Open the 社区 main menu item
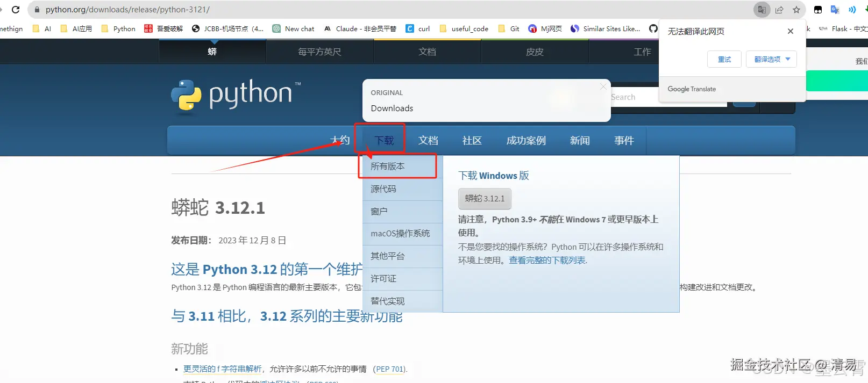This screenshot has width=868, height=383. pyautogui.click(x=472, y=140)
